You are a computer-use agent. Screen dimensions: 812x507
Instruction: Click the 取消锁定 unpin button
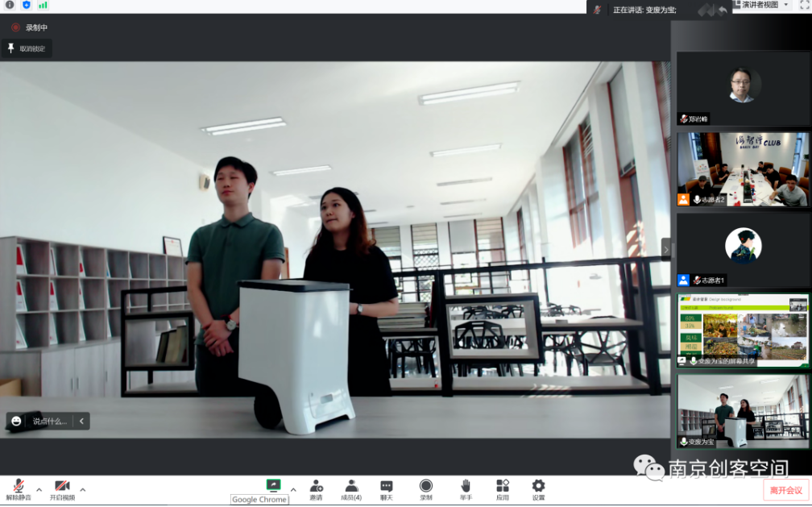[x=27, y=48]
